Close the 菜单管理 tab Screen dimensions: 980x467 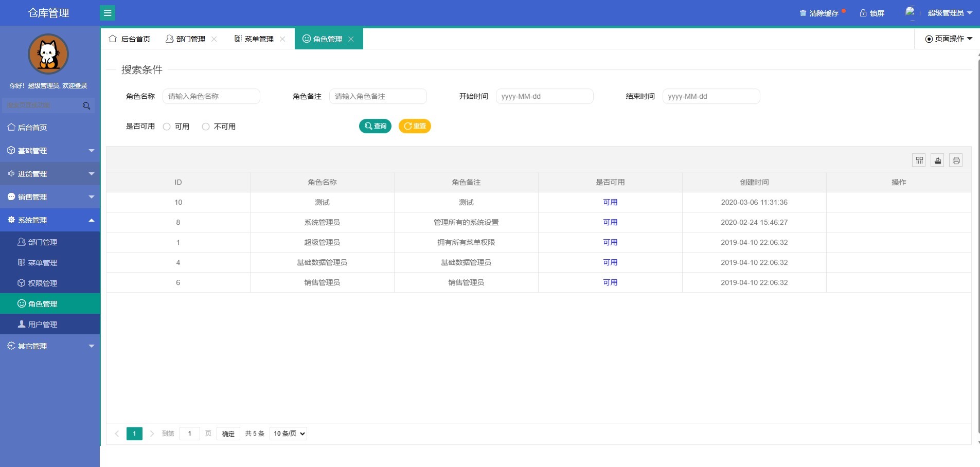(x=282, y=39)
